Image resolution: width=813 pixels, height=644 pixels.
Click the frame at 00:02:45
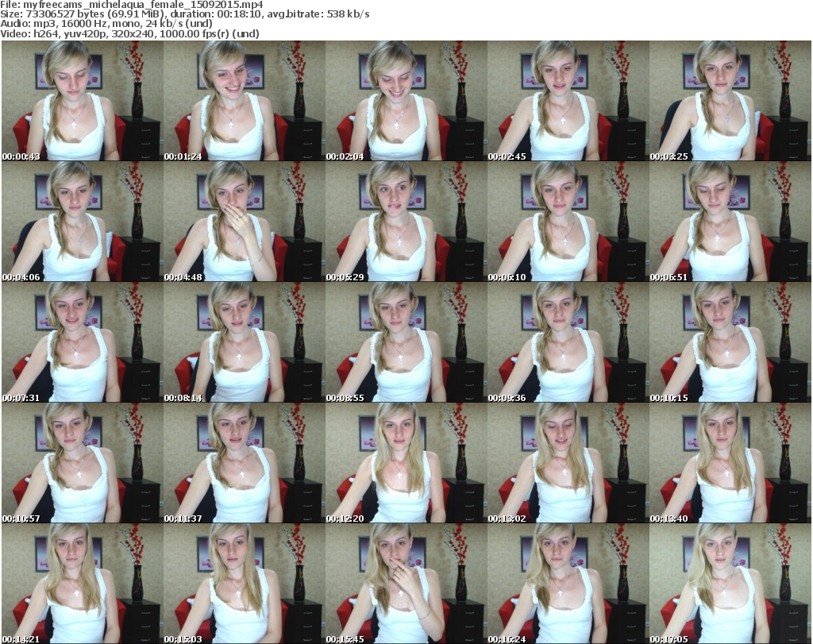coord(568,101)
